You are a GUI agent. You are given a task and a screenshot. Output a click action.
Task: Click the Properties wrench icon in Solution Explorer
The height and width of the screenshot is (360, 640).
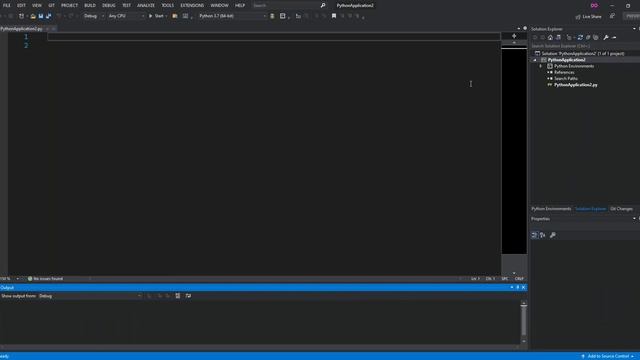pos(606,38)
